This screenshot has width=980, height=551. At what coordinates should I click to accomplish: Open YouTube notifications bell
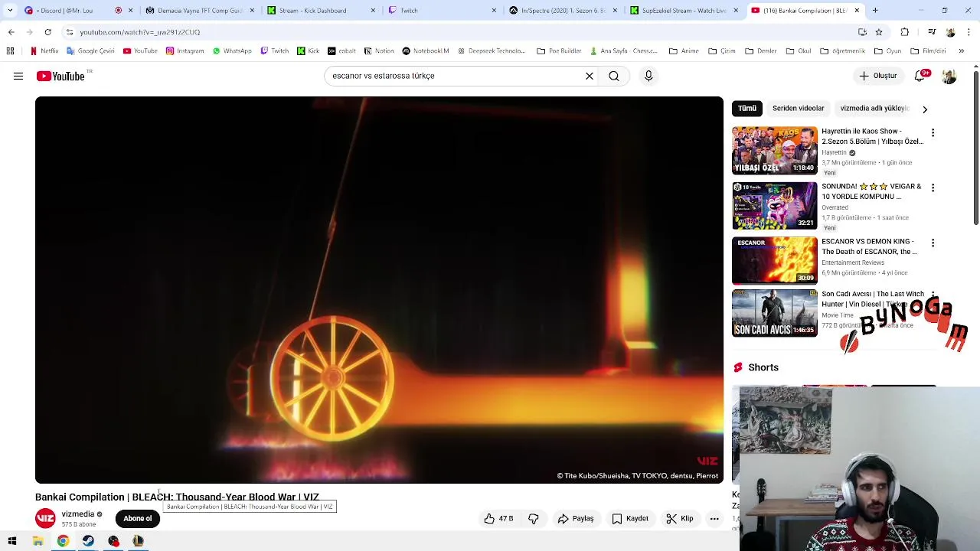(x=921, y=76)
